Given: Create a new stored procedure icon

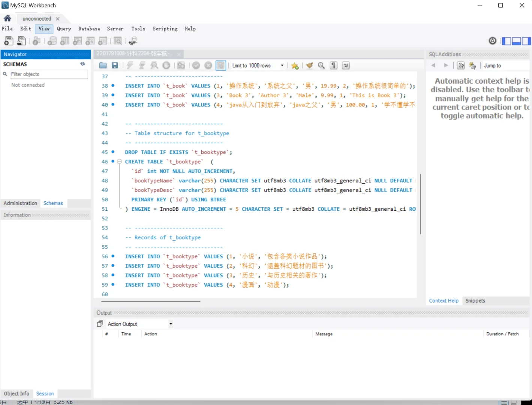Looking at the screenshot, I should pyautogui.click(x=90, y=41).
